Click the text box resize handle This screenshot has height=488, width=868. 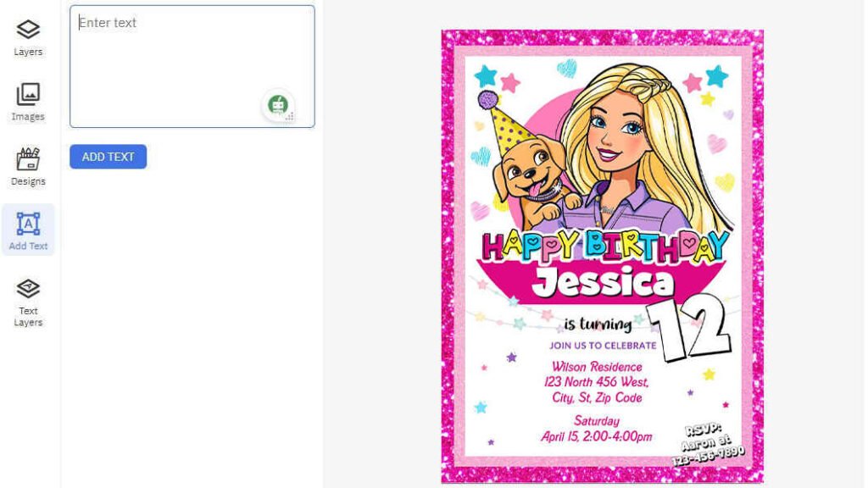(x=290, y=117)
